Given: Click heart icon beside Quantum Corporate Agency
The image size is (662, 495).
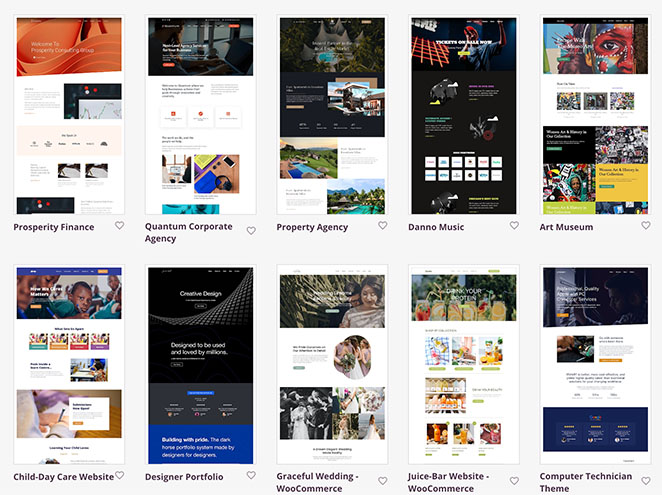Looking at the screenshot, I should [251, 231].
